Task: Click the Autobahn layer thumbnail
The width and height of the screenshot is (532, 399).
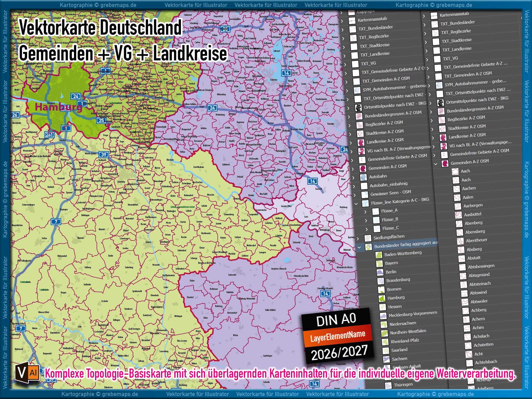Action: pos(363,177)
